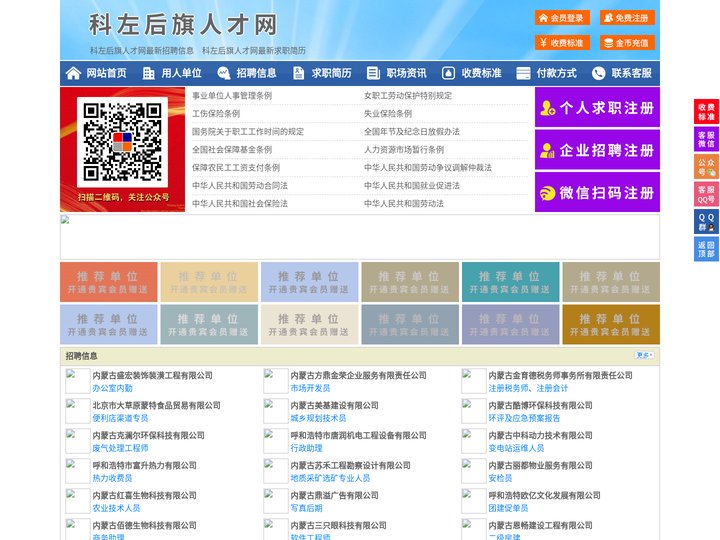
Task: Click the QR code image
Action: pyautogui.click(x=122, y=142)
